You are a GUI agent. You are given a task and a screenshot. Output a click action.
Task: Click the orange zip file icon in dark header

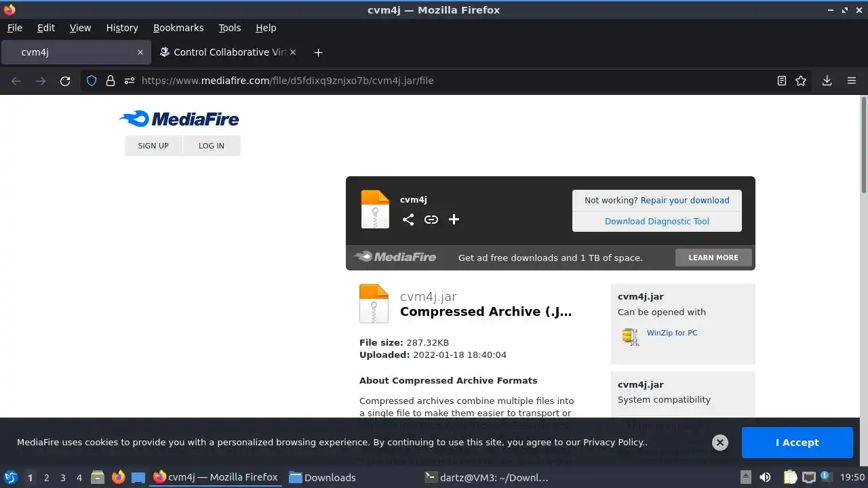pyautogui.click(x=375, y=209)
